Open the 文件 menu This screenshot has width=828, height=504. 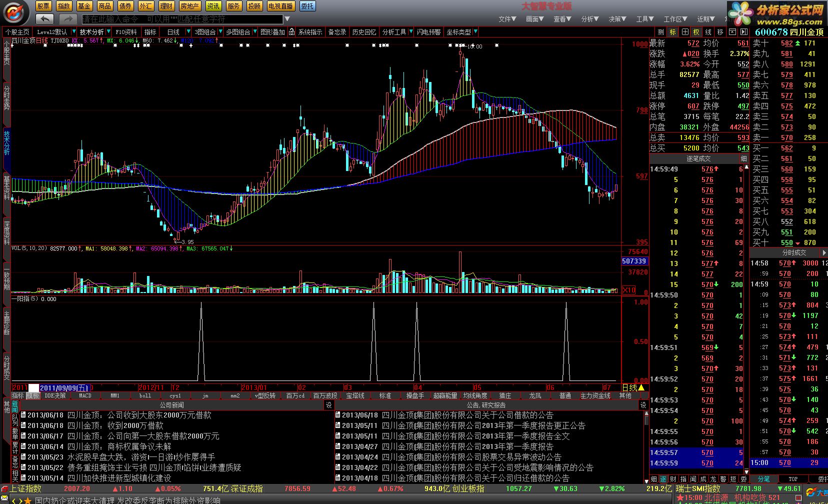coord(507,19)
